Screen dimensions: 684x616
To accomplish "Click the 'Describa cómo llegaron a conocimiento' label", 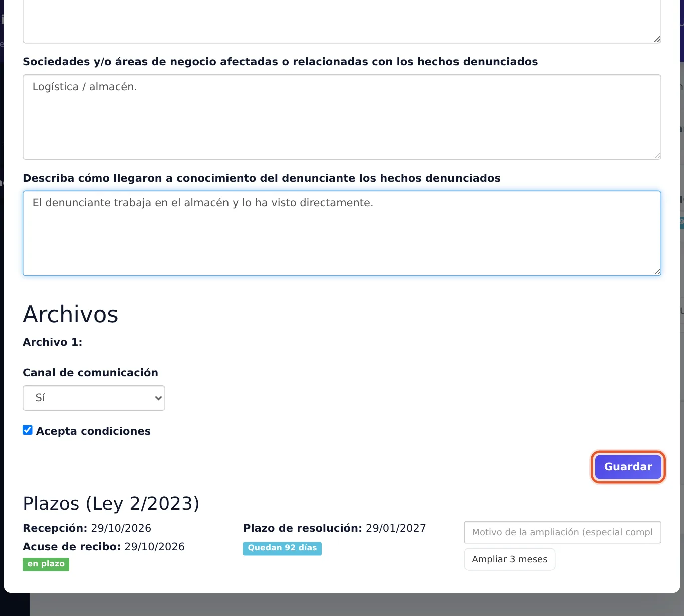I will (262, 178).
